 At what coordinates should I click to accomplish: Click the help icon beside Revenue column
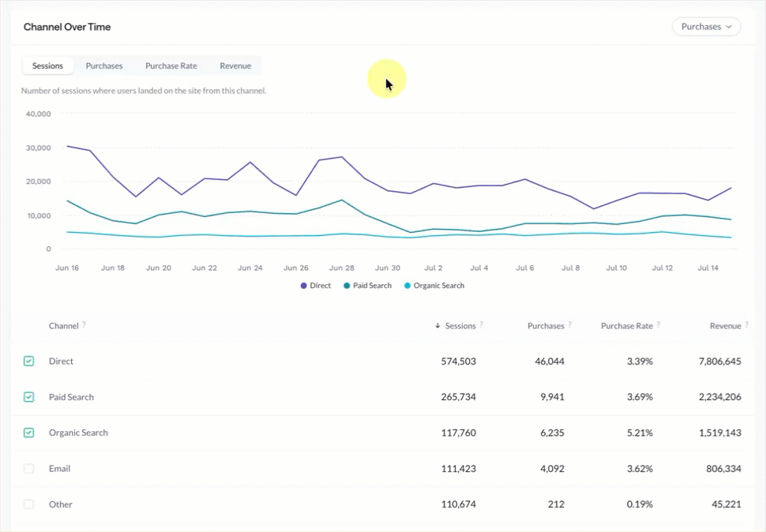point(746,324)
